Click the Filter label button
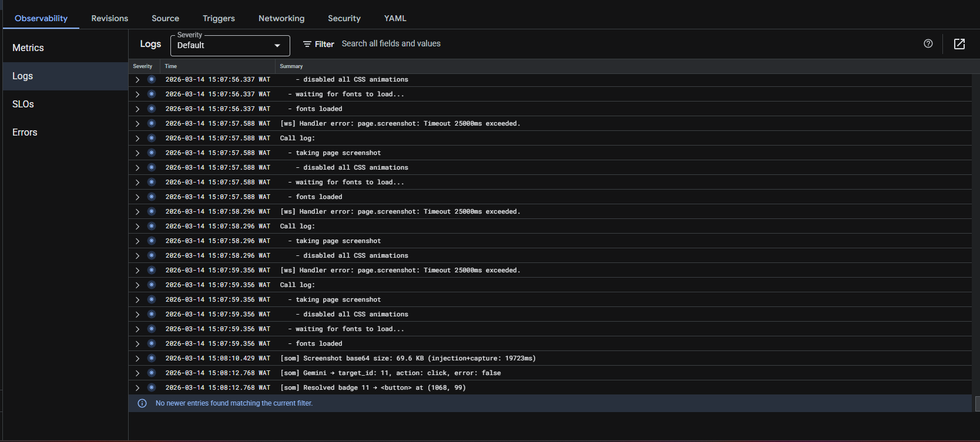 318,44
